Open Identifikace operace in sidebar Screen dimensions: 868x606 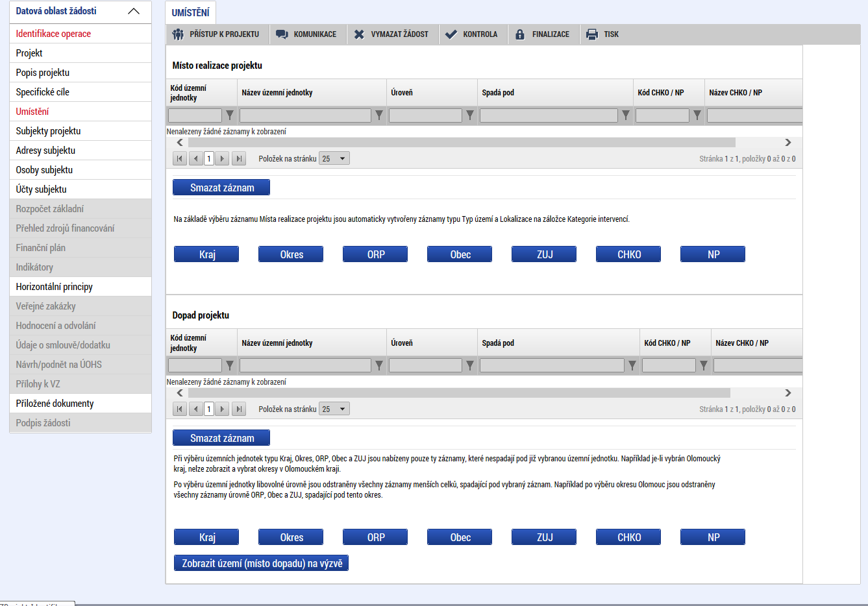[81, 34]
